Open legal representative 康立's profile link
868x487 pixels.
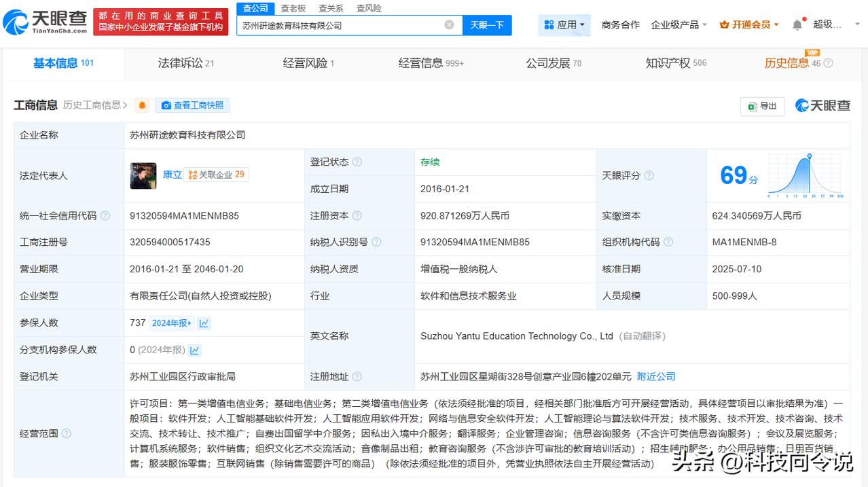(x=172, y=175)
